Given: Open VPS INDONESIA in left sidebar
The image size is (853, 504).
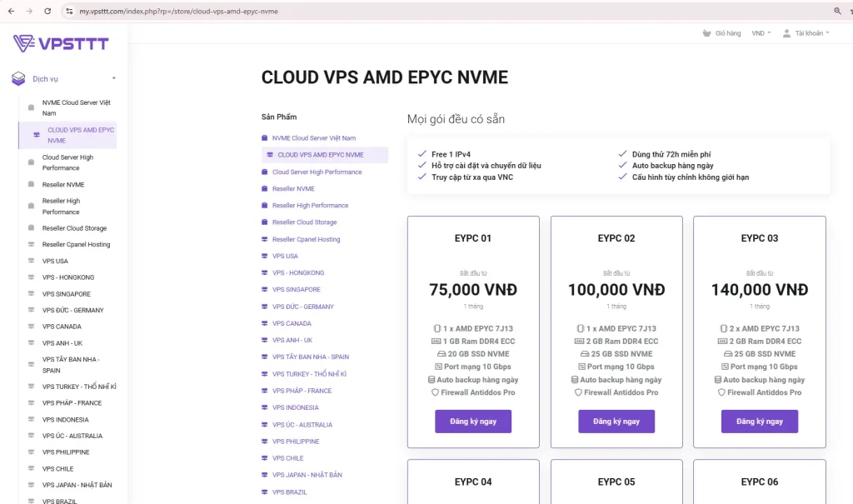Looking at the screenshot, I should pos(65,420).
